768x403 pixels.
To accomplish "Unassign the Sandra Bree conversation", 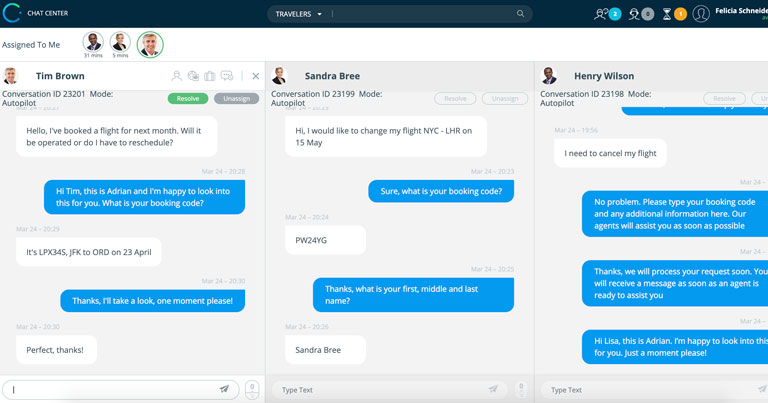I will point(505,98).
